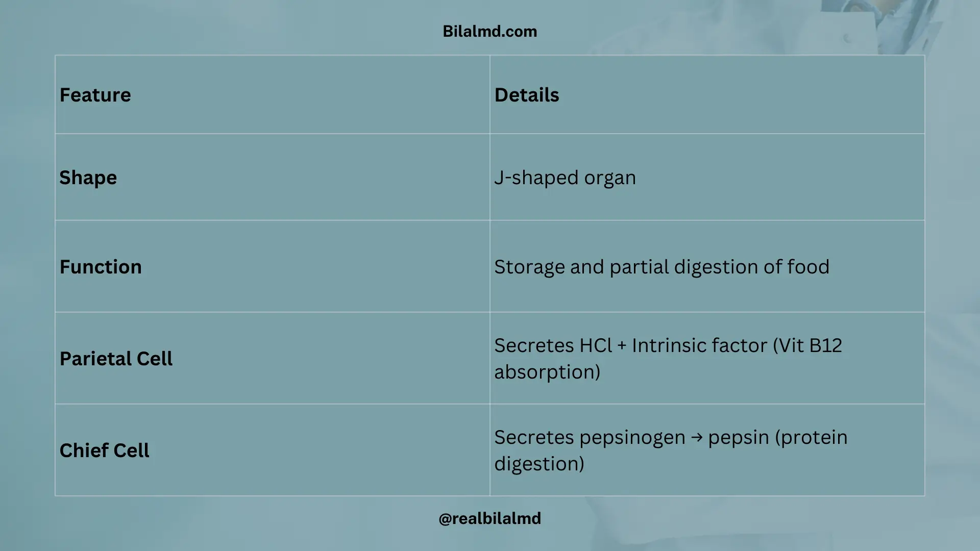
Task: Select the Feature header cell
Action: [x=273, y=94]
